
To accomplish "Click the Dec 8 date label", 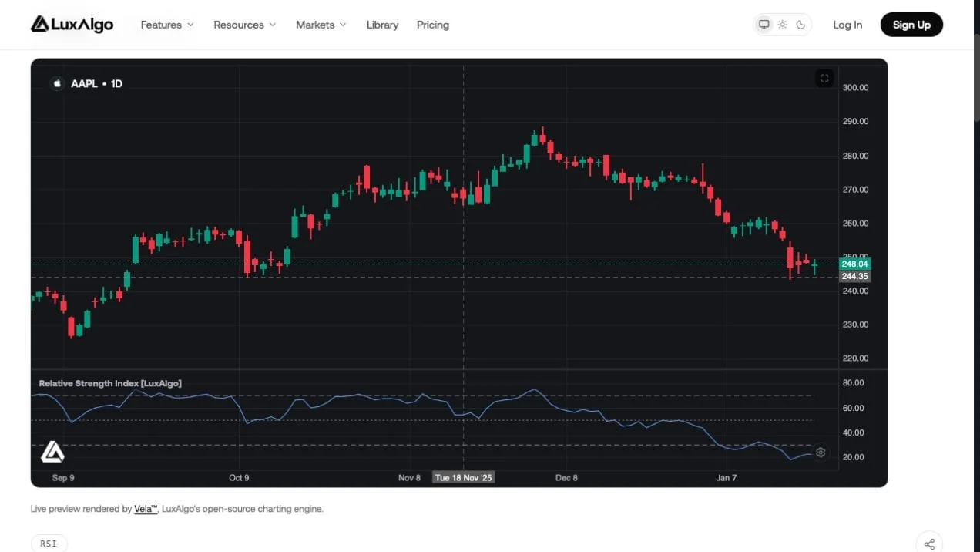I will point(566,478).
